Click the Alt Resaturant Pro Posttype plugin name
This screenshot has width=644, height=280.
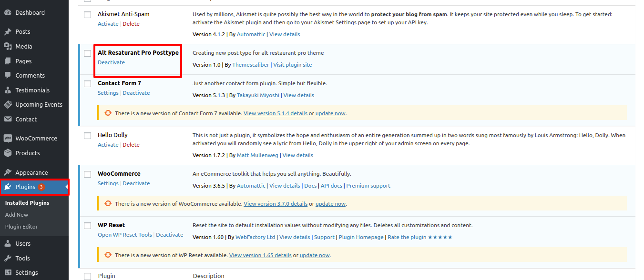pyautogui.click(x=138, y=53)
